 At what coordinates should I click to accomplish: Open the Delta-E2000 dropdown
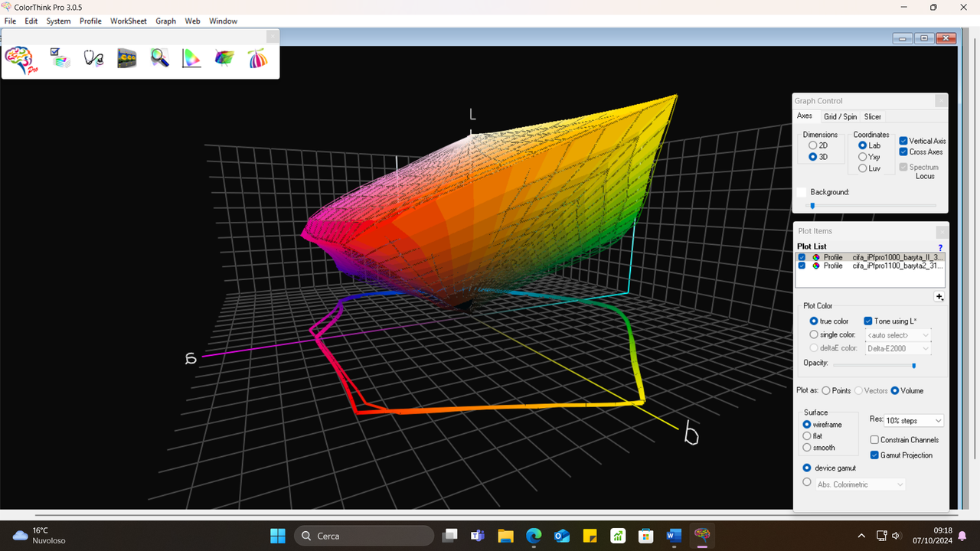[897, 348]
